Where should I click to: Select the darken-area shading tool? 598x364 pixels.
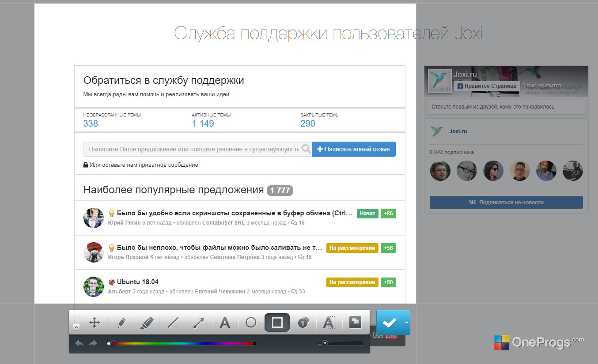click(x=355, y=323)
